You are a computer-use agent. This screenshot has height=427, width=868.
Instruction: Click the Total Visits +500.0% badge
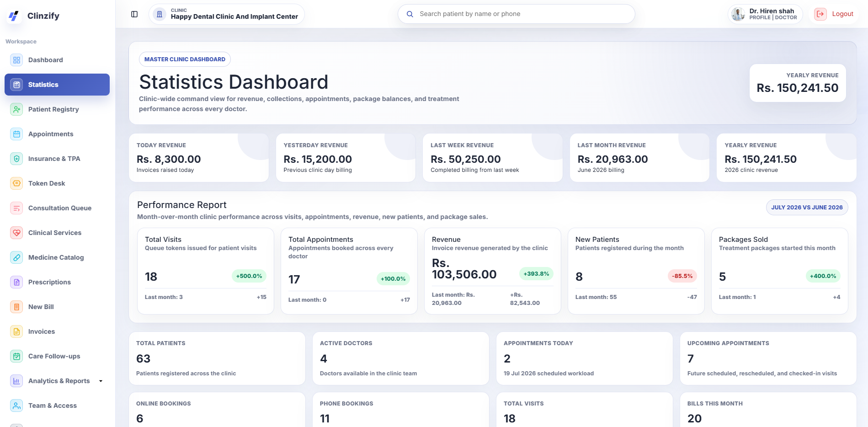(x=249, y=276)
